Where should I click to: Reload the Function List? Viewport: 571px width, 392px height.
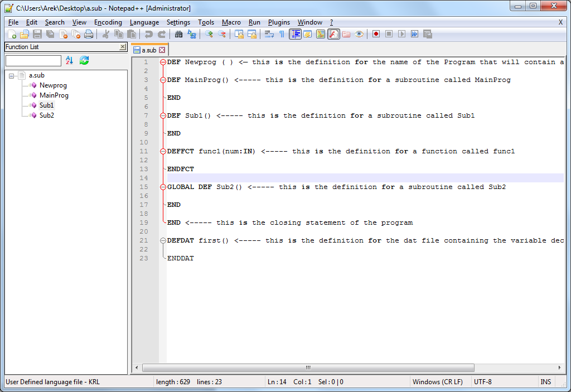click(84, 60)
